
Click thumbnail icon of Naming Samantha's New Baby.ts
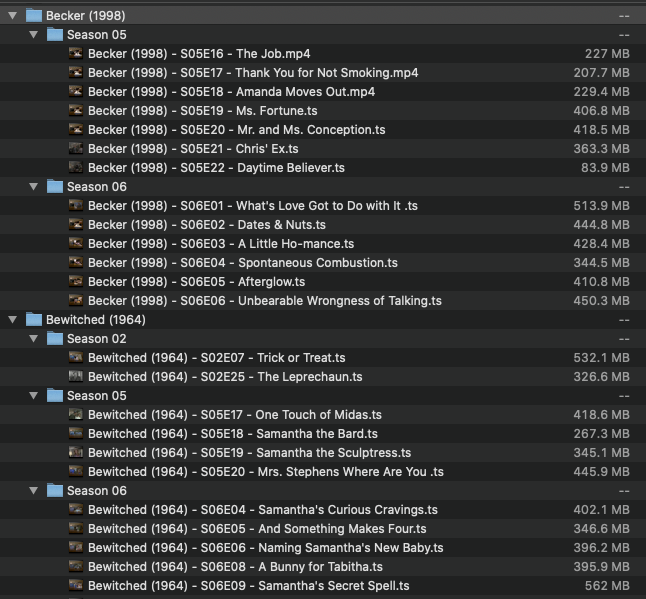pos(76,547)
